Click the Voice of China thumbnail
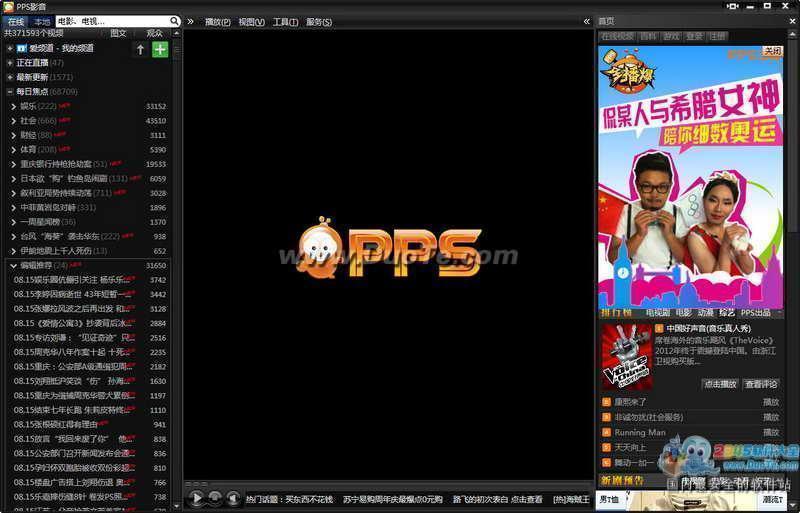 tap(627, 357)
